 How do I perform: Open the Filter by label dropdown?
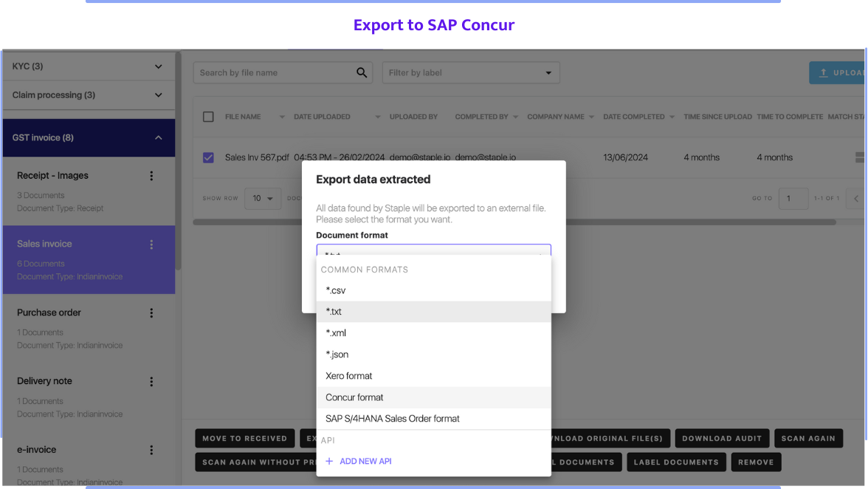coord(471,72)
